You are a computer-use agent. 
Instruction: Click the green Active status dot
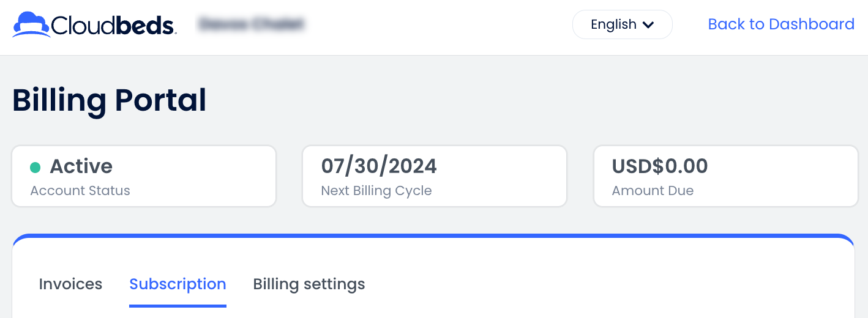pyautogui.click(x=36, y=167)
